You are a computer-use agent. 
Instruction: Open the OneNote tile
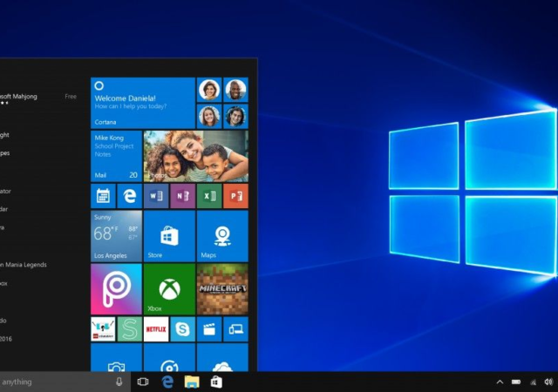point(182,196)
